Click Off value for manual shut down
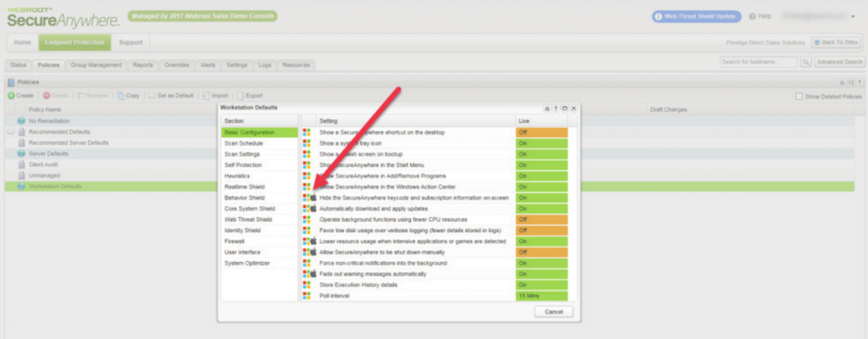The height and width of the screenshot is (339, 868). point(542,252)
